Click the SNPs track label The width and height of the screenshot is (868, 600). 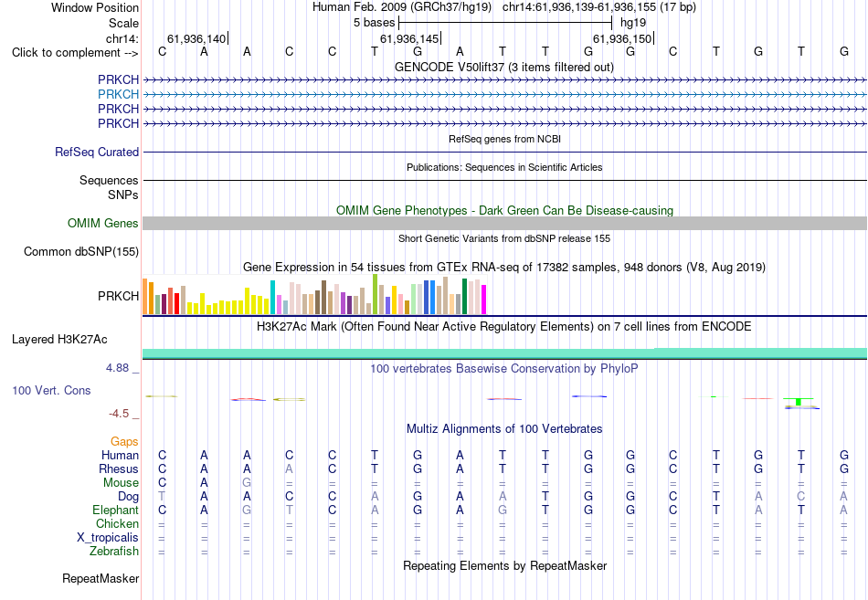(123, 195)
